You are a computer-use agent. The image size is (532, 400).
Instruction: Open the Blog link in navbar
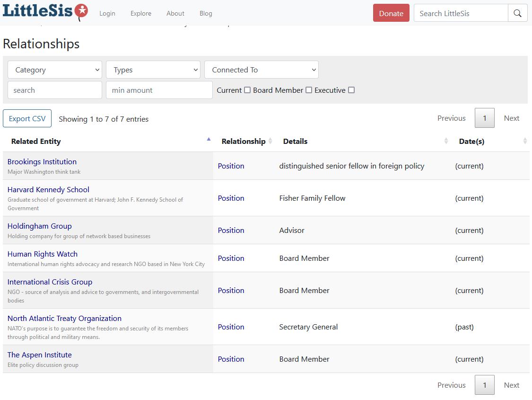pyautogui.click(x=206, y=13)
